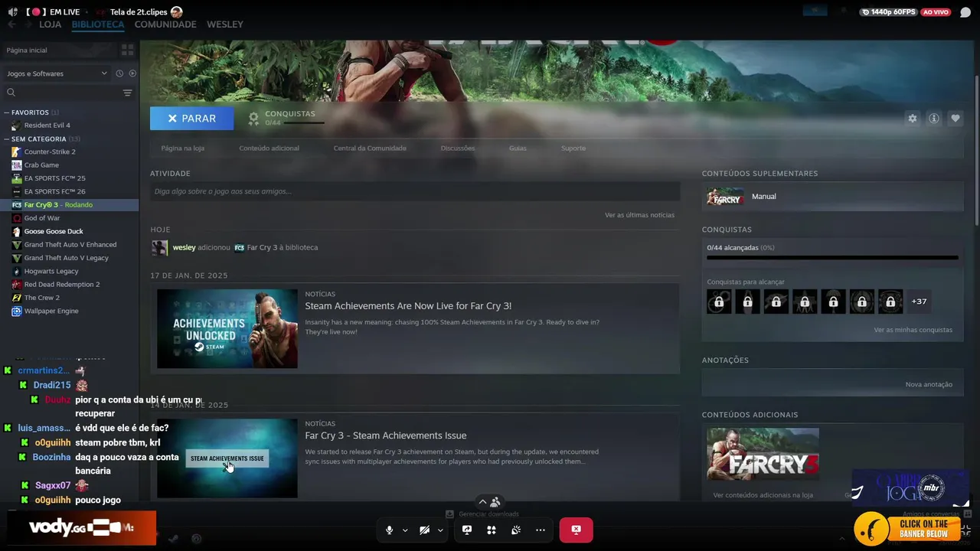Open the Far Cry Manual entry
980x551 pixels.
(832, 197)
